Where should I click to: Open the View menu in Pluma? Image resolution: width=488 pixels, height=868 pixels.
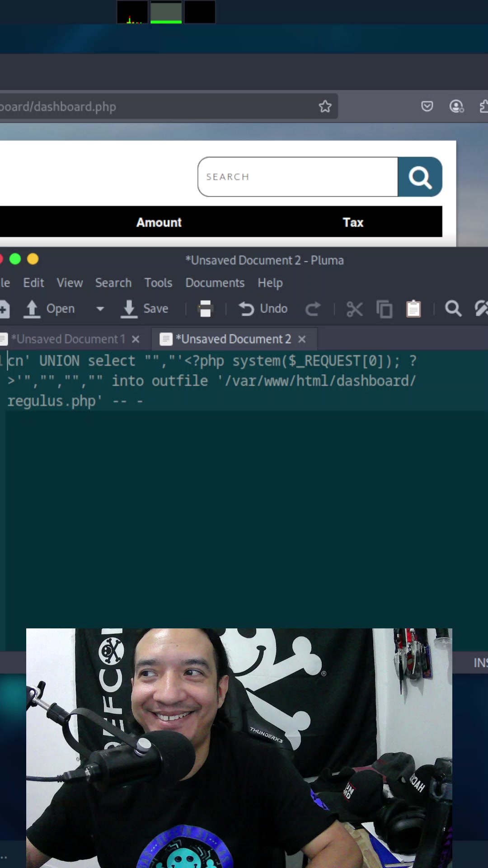70,283
